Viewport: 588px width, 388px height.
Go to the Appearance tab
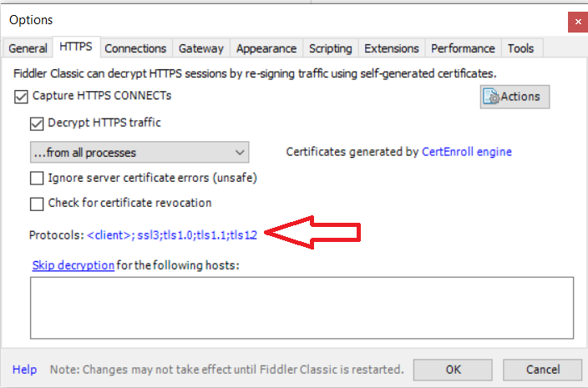coord(266,48)
